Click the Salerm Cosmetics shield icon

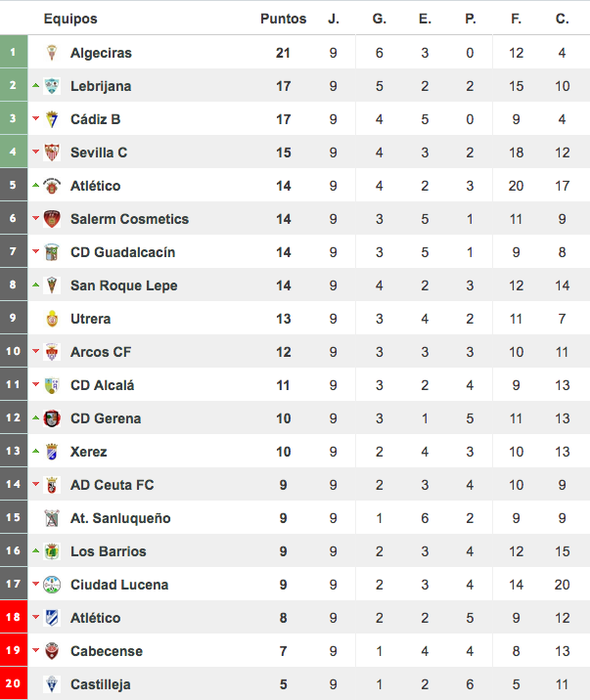point(52,219)
